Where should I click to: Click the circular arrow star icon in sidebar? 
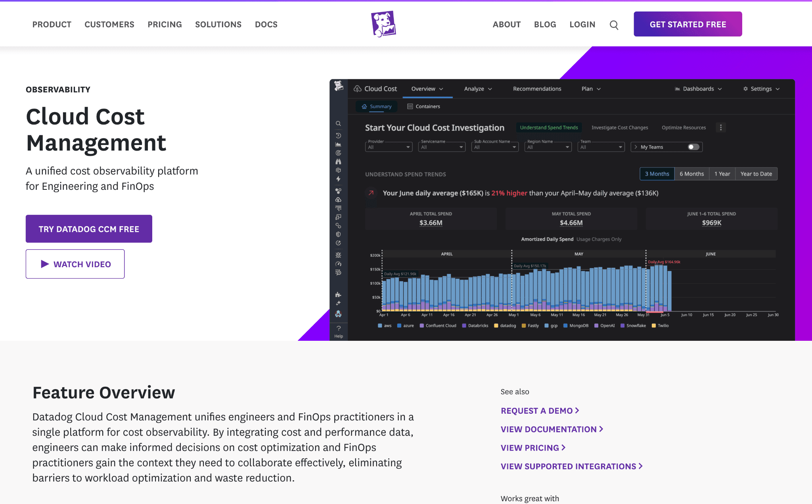[x=338, y=243]
